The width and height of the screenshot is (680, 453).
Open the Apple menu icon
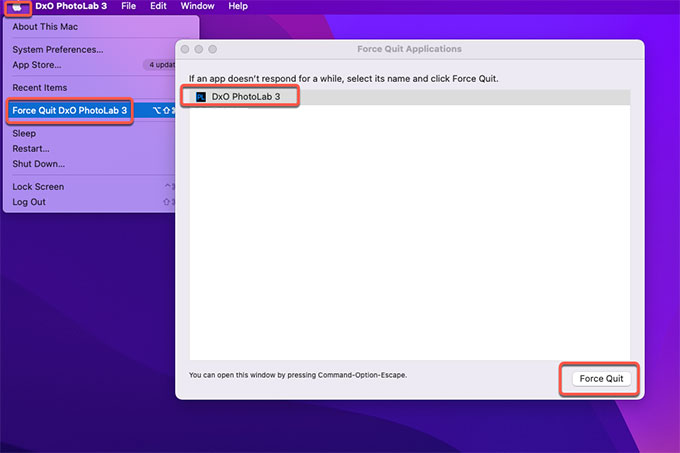[16, 6]
